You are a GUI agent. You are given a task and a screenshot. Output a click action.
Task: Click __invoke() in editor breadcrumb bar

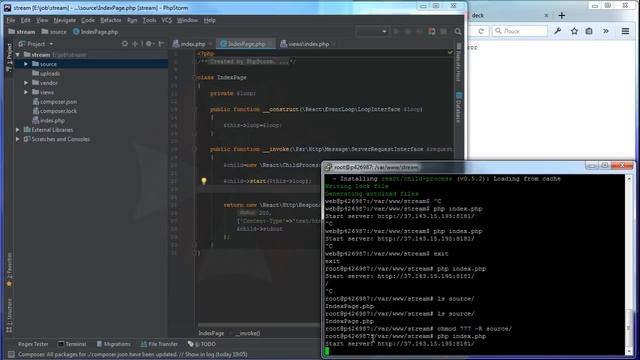248,333
